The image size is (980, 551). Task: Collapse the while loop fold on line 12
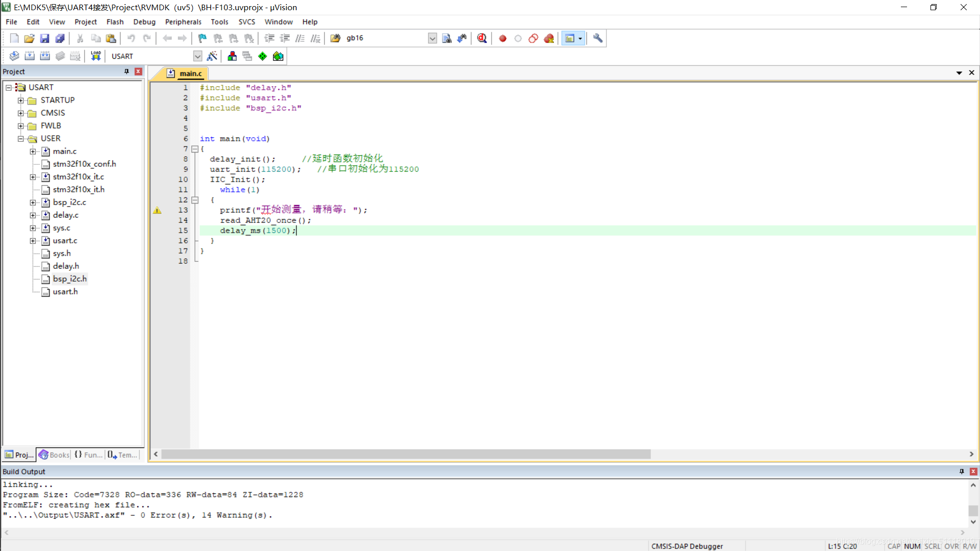click(195, 200)
